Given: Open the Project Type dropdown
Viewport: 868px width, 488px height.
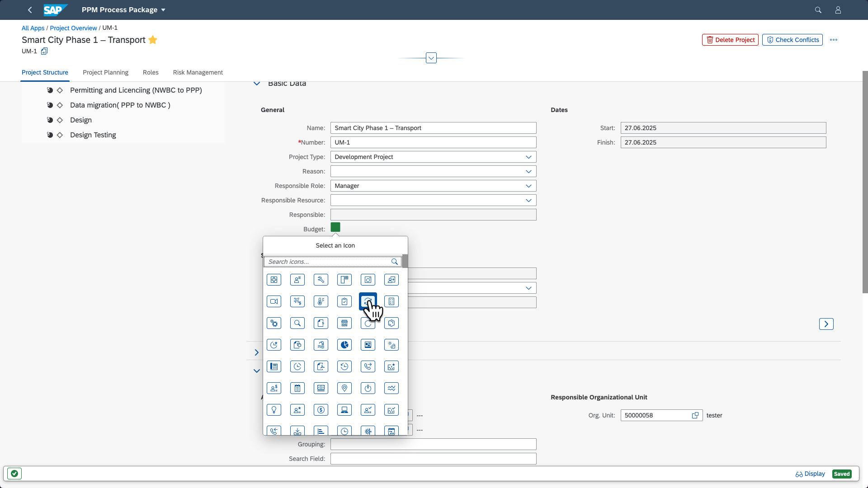Looking at the screenshot, I should click(528, 157).
